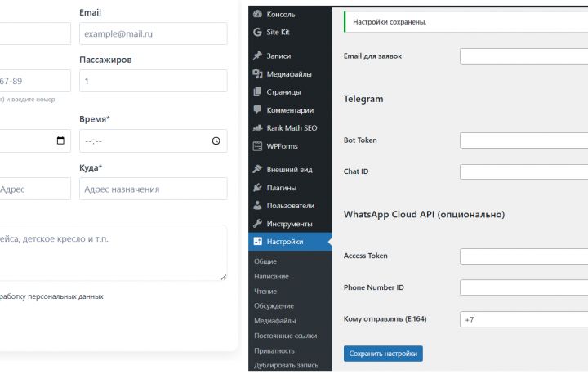Click Сохранить настройки button
The width and height of the screenshot is (588, 392).
(383, 354)
